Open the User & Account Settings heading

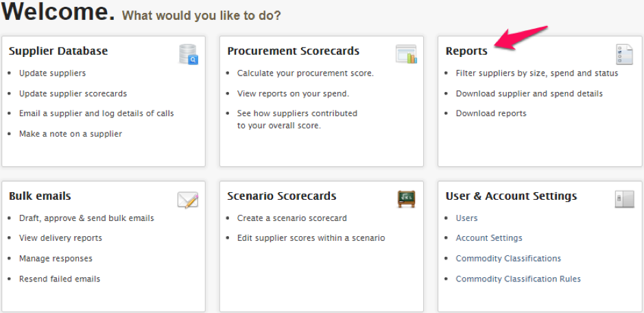point(512,196)
